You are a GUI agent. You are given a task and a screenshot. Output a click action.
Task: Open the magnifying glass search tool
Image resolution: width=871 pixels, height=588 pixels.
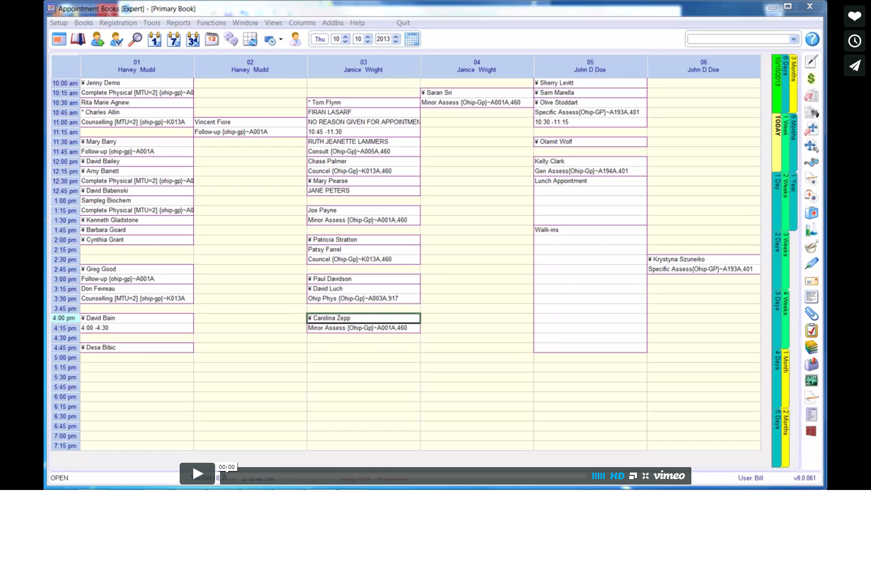point(135,39)
